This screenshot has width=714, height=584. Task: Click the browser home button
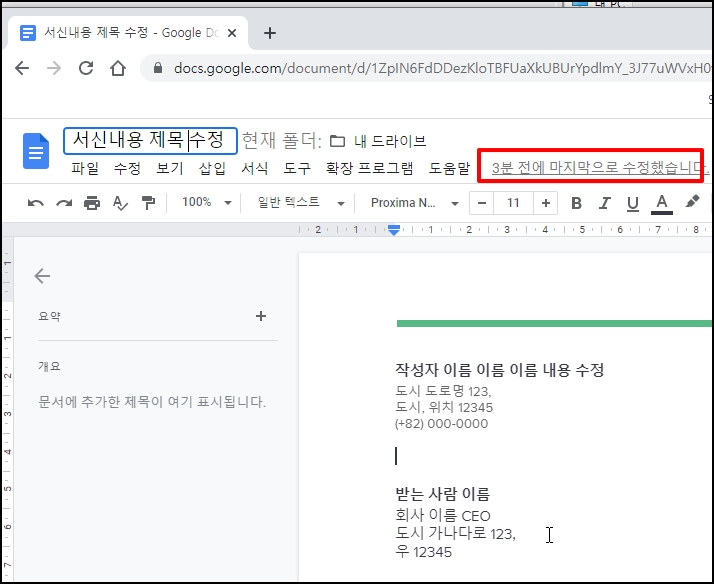tap(118, 68)
